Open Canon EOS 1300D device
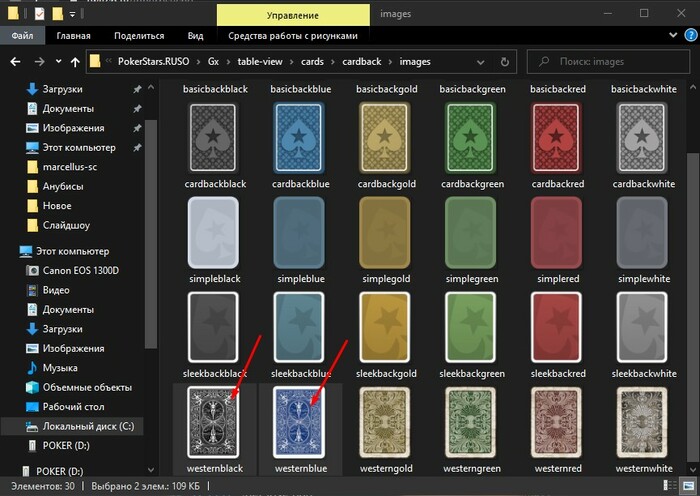The height and width of the screenshot is (496, 700). coord(80,271)
